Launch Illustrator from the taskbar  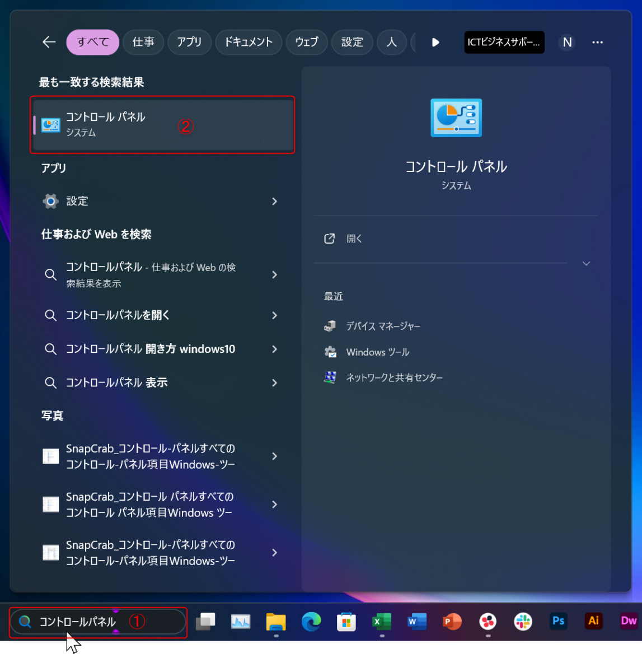pyautogui.click(x=594, y=621)
